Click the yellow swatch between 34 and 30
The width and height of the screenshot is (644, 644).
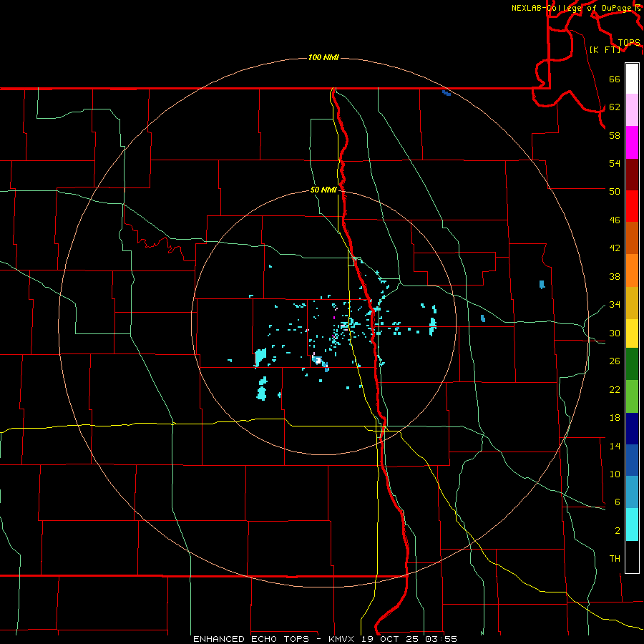coord(632,333)
